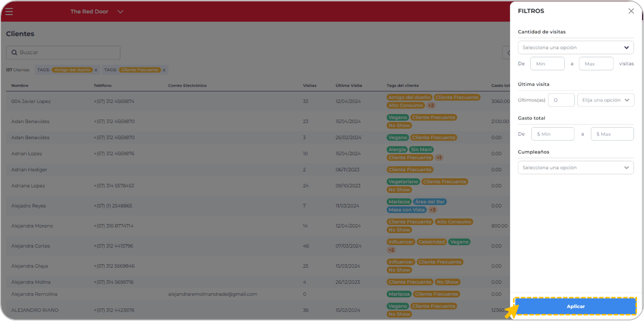Open Elija una opción period dropdown
The image size is (644, 324).
[606, 100]
